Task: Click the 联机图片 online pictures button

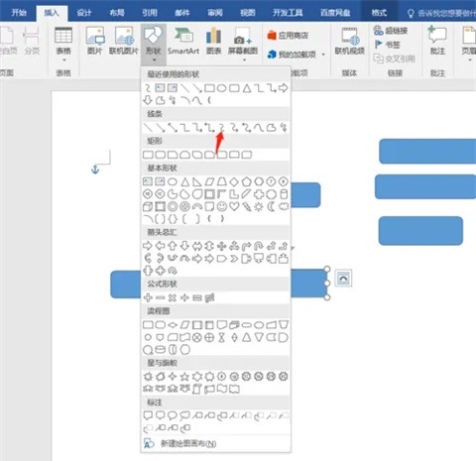Action: (124, 42)
